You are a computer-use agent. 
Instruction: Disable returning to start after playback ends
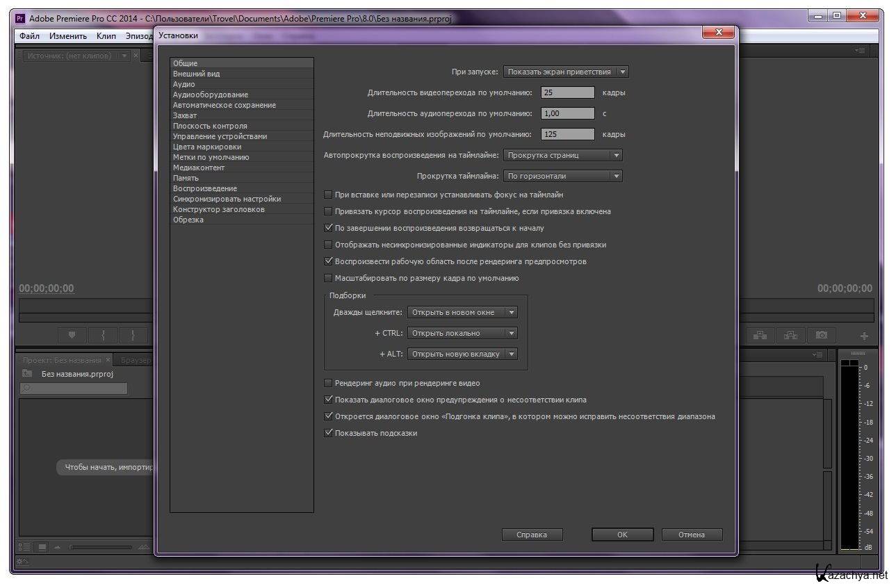click(329, 228)
